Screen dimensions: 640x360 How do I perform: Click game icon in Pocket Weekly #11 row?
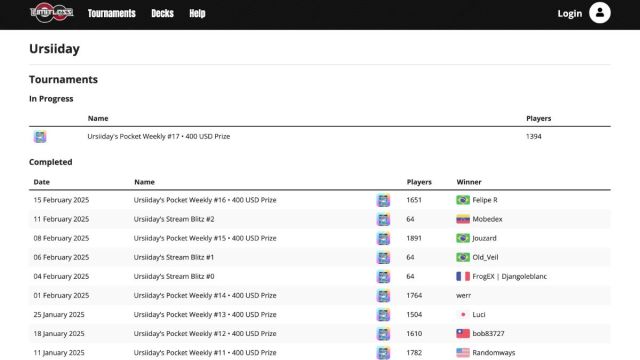click(x=383, y=353)
